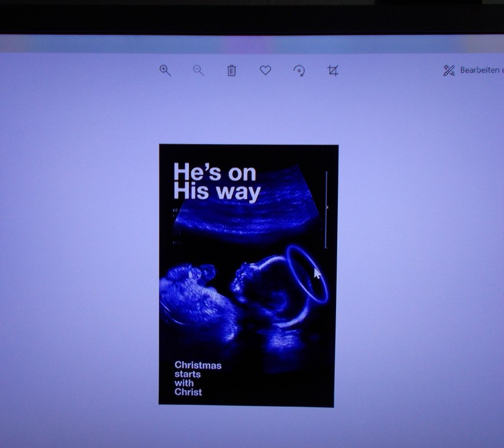
Task: Click the word "Christmas" on the poster
Action: tap(198, 365)
